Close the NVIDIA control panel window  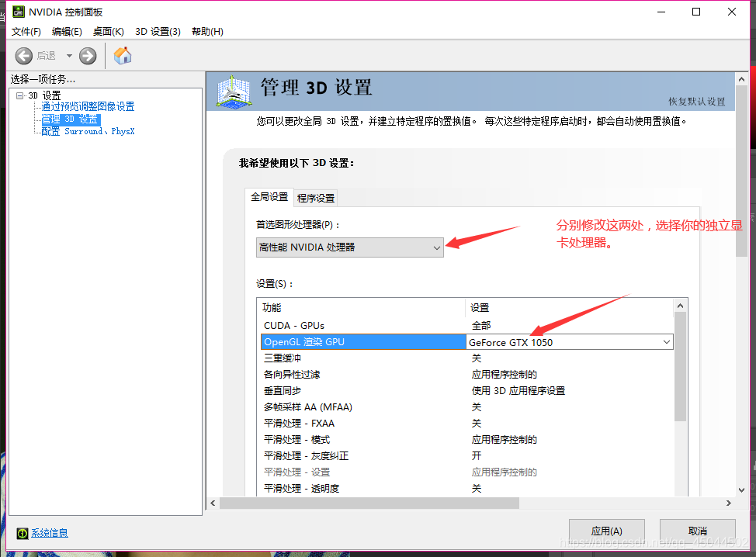pos(732,12)
